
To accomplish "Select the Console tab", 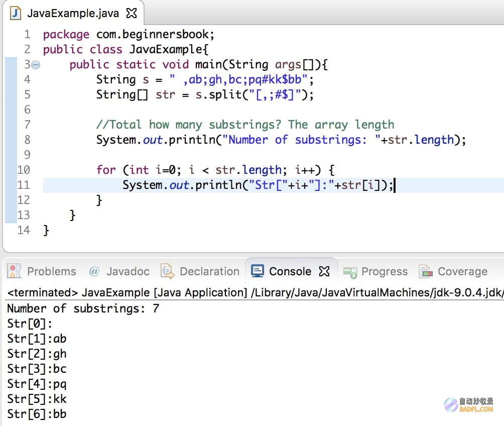I will point(290,271).
